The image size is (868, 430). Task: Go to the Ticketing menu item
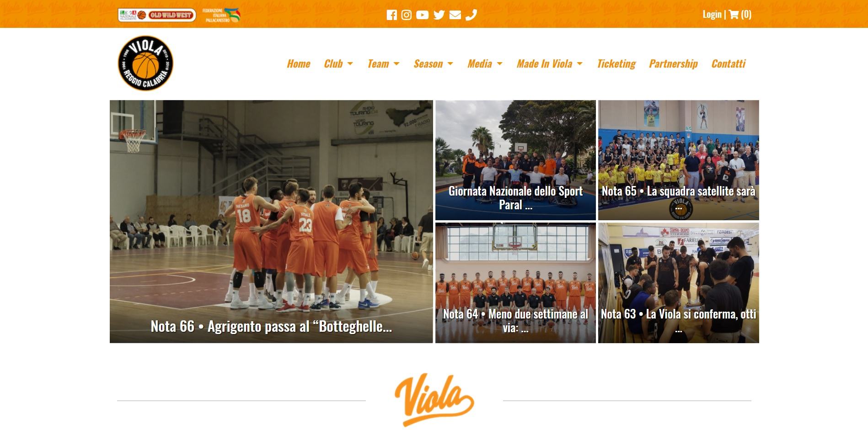[616, 64]
